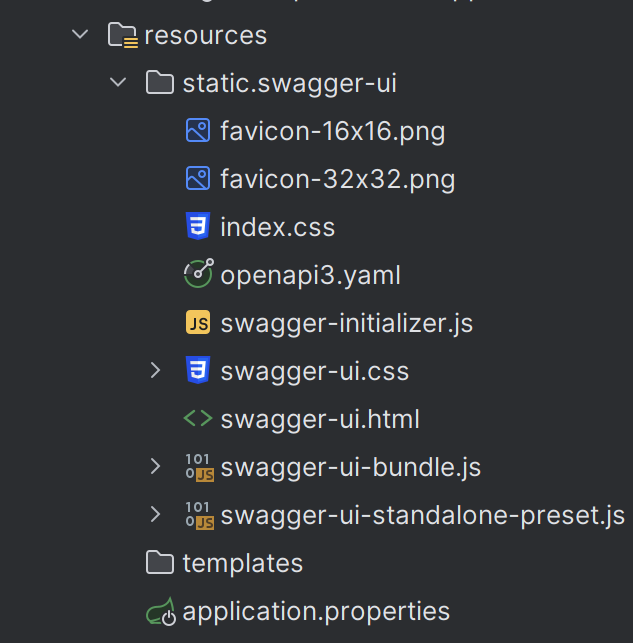Click the swagger-ui.html HTML brackets icon
Image resolution: width=633 pixels, height=643 pixels.
tap(198, 419)
